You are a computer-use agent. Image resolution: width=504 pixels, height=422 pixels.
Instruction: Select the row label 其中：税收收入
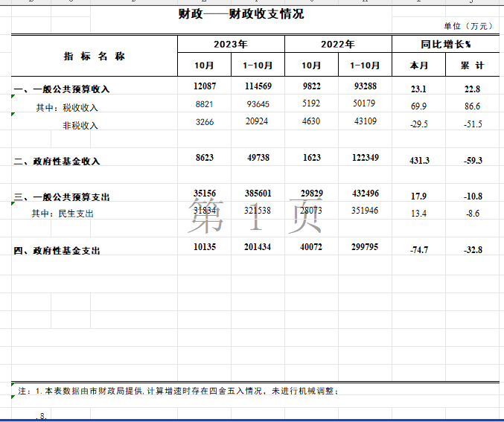point(67,108)
